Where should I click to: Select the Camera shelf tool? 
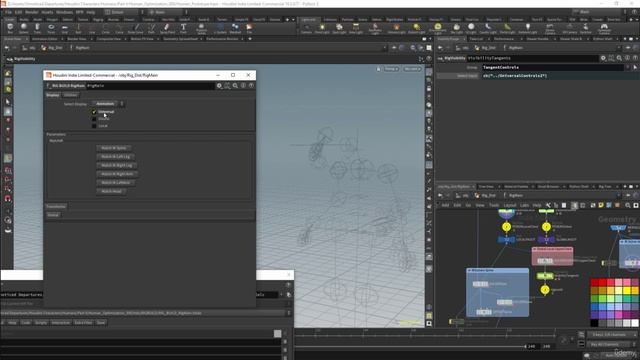306,28
